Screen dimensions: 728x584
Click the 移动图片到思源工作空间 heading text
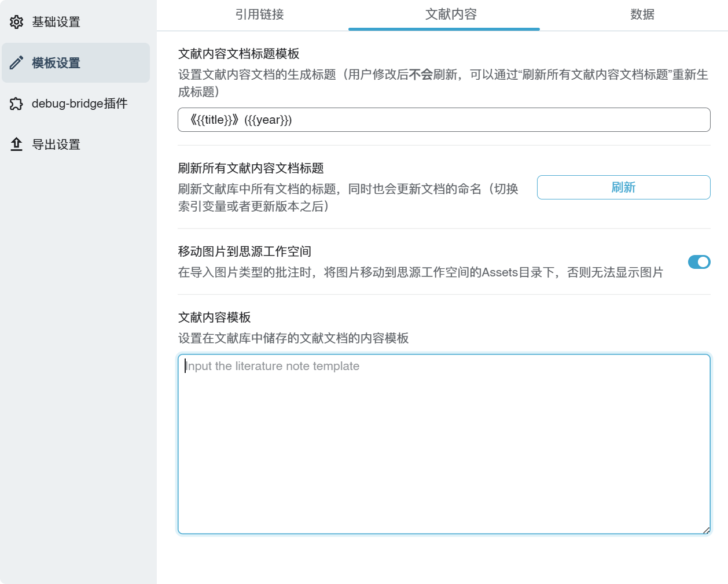click(244, 252)
